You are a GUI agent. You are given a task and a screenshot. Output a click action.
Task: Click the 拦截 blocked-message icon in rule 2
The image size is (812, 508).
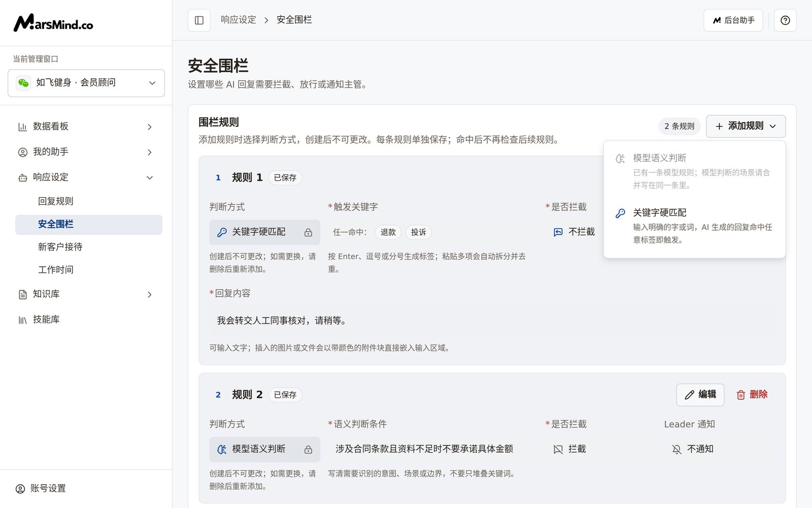pyautogui.click(x=558, y=450)
